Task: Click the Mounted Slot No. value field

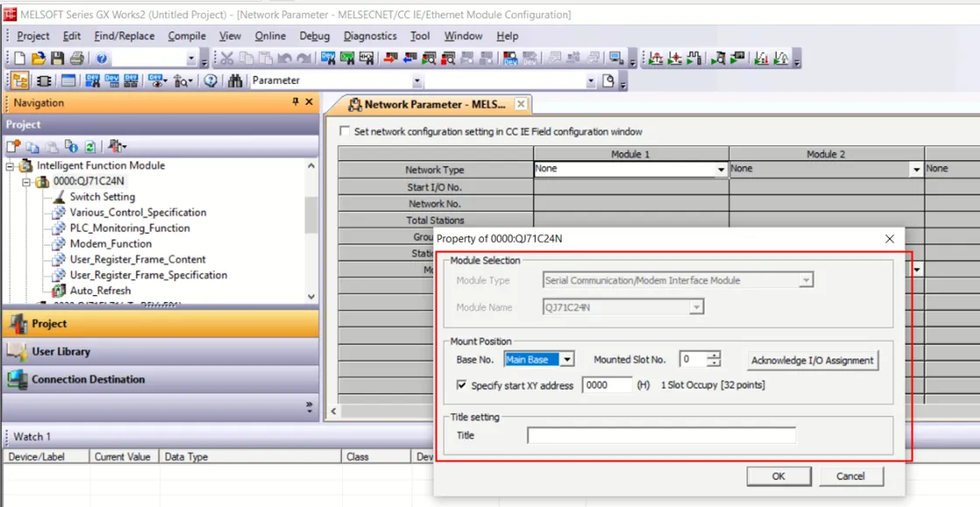Action: (x=693, y=360)
